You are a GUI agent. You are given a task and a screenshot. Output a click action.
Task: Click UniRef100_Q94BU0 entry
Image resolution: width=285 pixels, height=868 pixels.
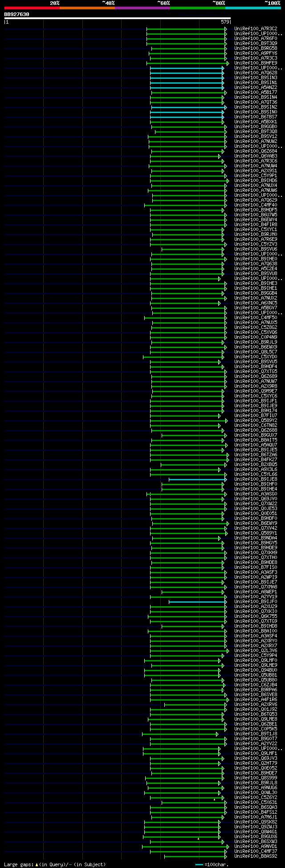[256, 670]
